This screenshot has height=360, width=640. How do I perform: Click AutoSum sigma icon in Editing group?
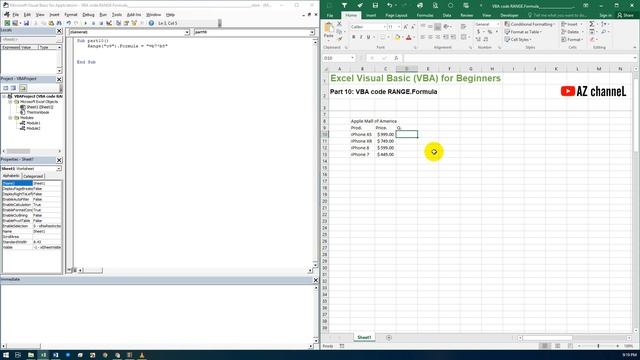click(591, 24)
